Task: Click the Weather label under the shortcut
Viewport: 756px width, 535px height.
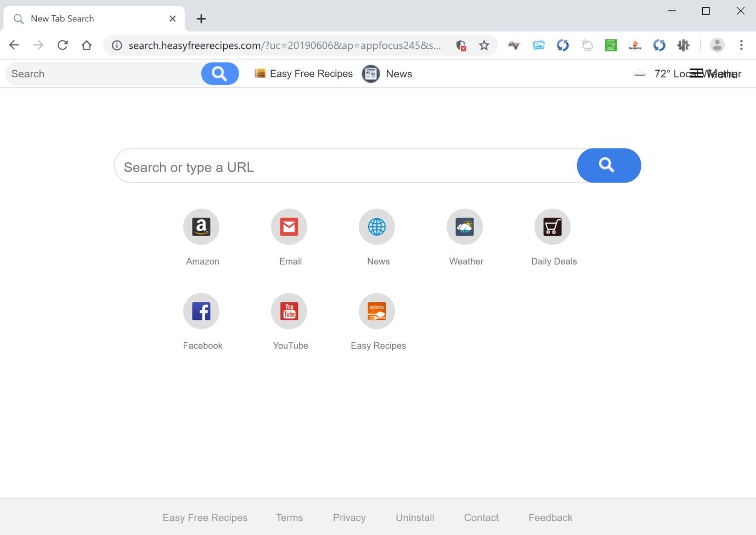Action: (x=466, y=261)
